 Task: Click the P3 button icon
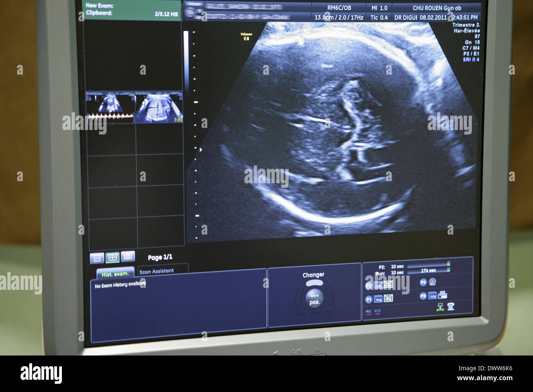coord(423,296)
